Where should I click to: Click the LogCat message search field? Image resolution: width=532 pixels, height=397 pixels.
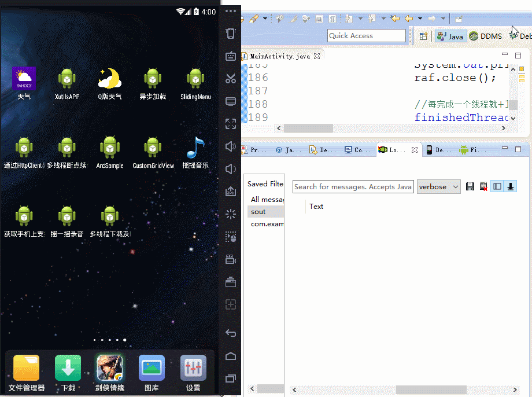[x=353, y=187]
